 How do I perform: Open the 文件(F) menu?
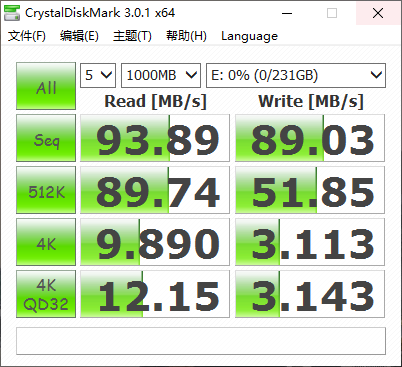click(x=27, y=36)
